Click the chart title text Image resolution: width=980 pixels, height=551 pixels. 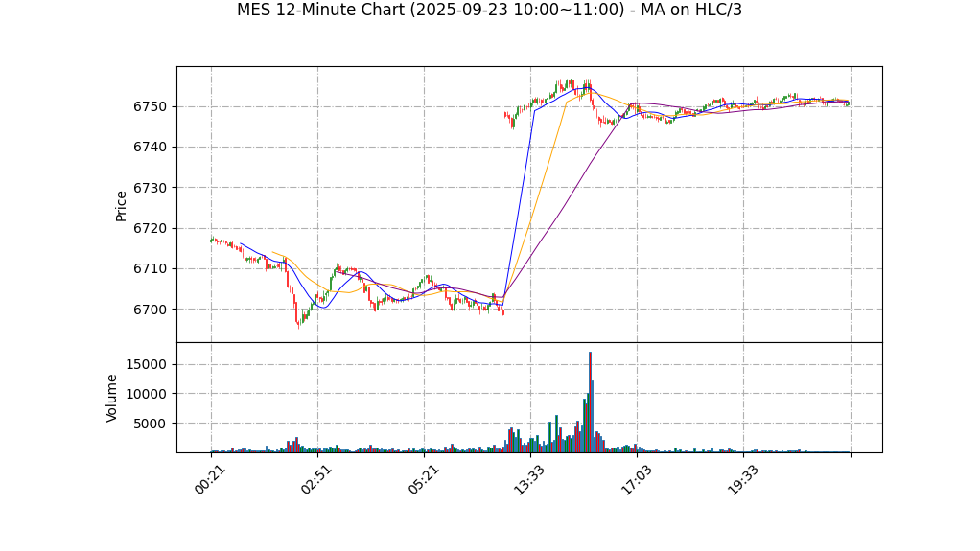coord(489,10)
